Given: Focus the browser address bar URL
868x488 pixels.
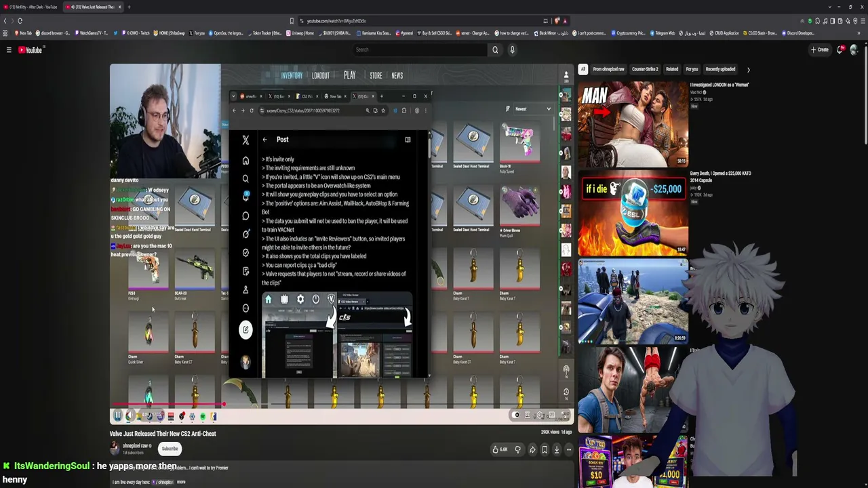Looking at the screenshot, I should pyautogui.click(x=336, y=21).
